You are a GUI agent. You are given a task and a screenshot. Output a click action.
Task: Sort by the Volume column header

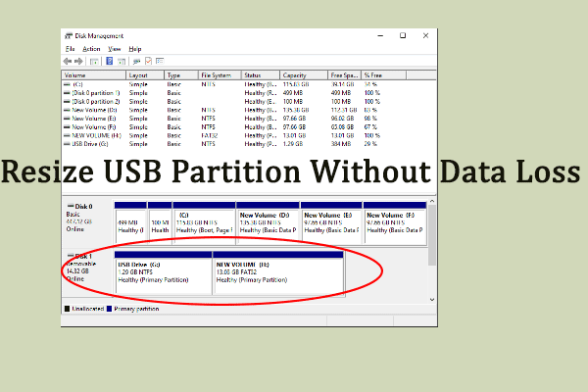pos(94,75)
